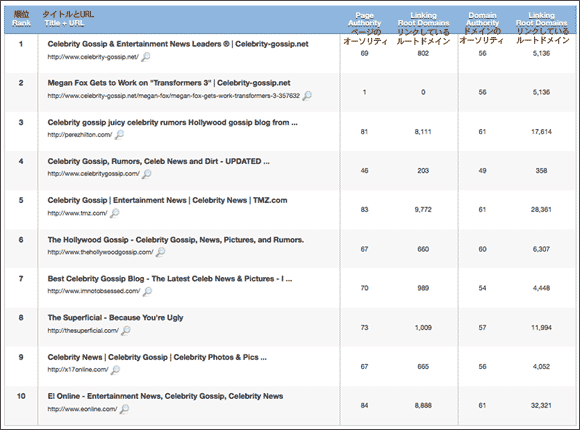
Task: Open TMZ.com Celebrity Gossip title link
Action: tap(167, 200)
